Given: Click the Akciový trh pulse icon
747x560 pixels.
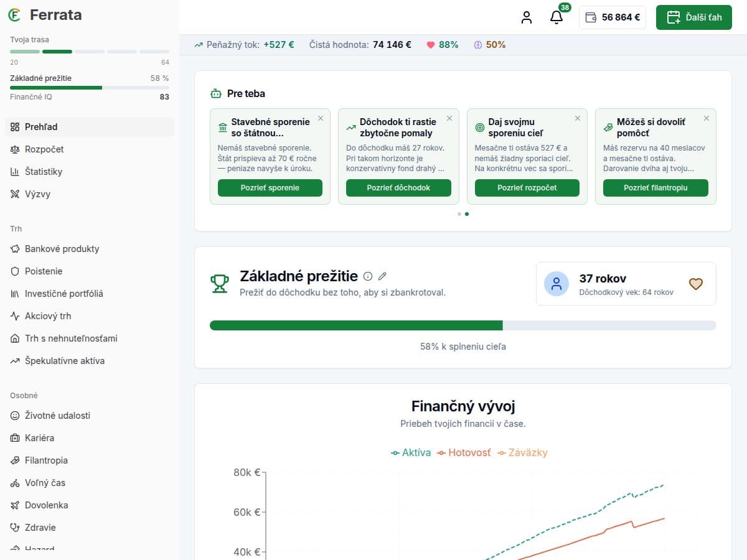Looking at the screenshot, I should [x=15, y=316].
